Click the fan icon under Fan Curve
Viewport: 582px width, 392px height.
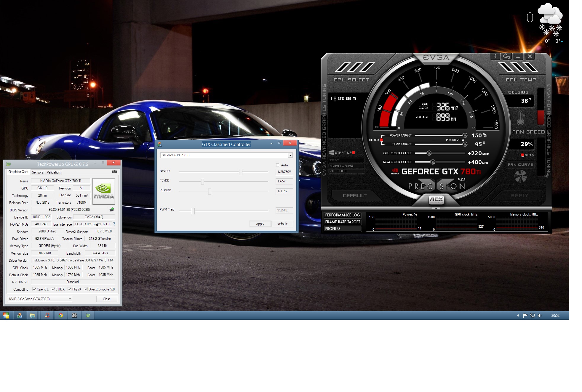pos(520,176)
